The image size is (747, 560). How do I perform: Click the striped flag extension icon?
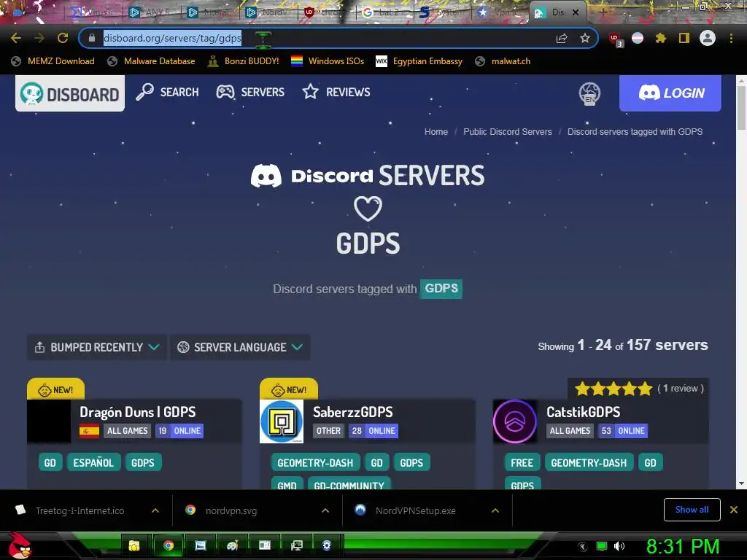point(638,38)
